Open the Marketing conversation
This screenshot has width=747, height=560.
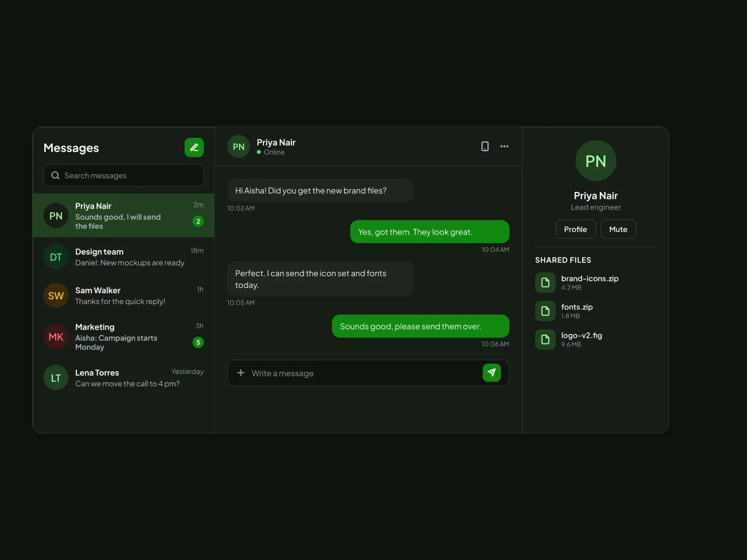click(123, 337)
